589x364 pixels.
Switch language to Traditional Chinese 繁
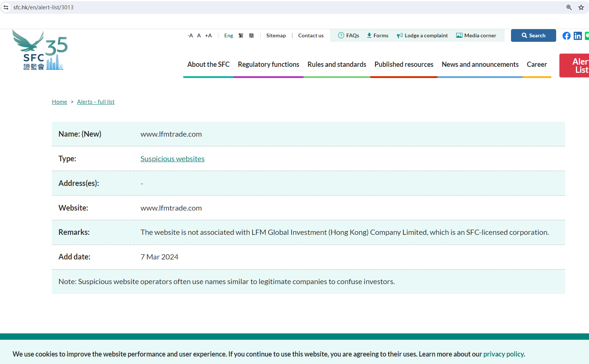pos(241,35)
